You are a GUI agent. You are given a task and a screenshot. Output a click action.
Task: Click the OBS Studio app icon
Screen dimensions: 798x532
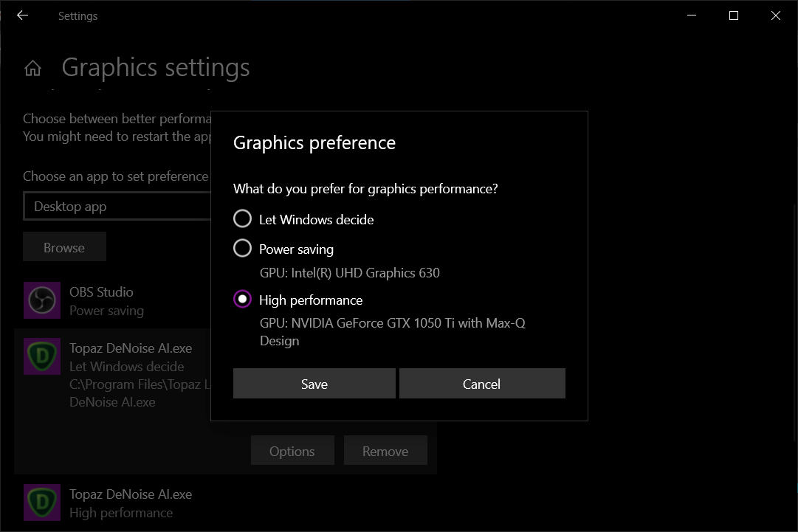click(x=42, y=300)
